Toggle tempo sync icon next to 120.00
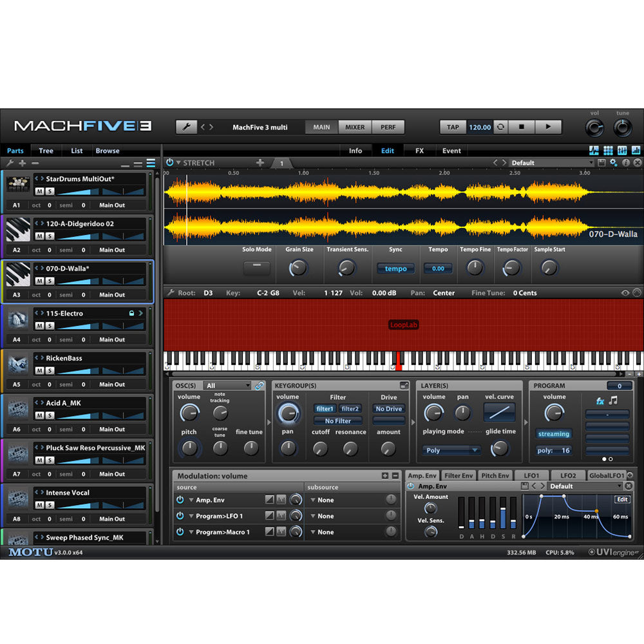 coord(500,127)
